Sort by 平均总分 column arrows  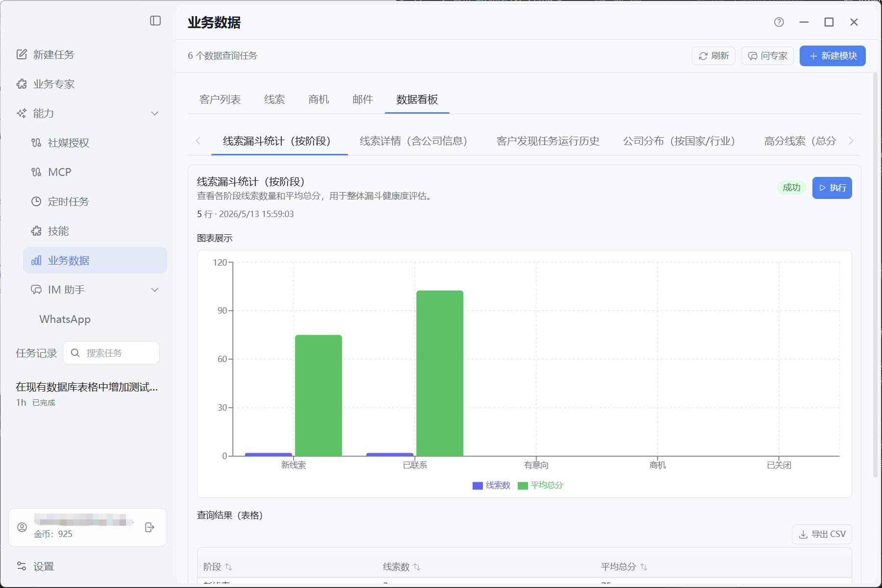644,567
